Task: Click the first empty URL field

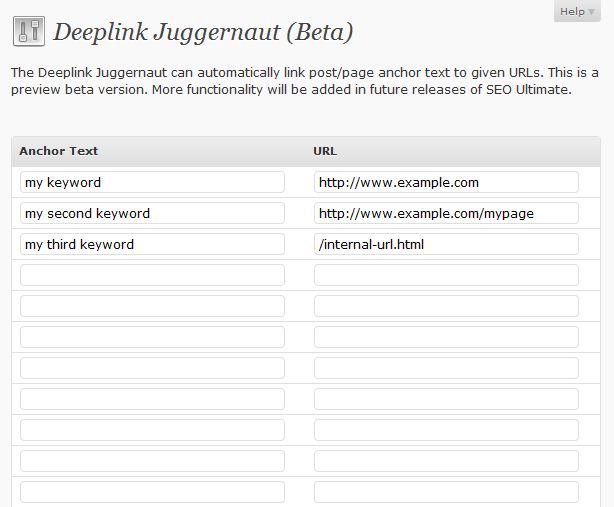Action: click(x=446, y=275)
